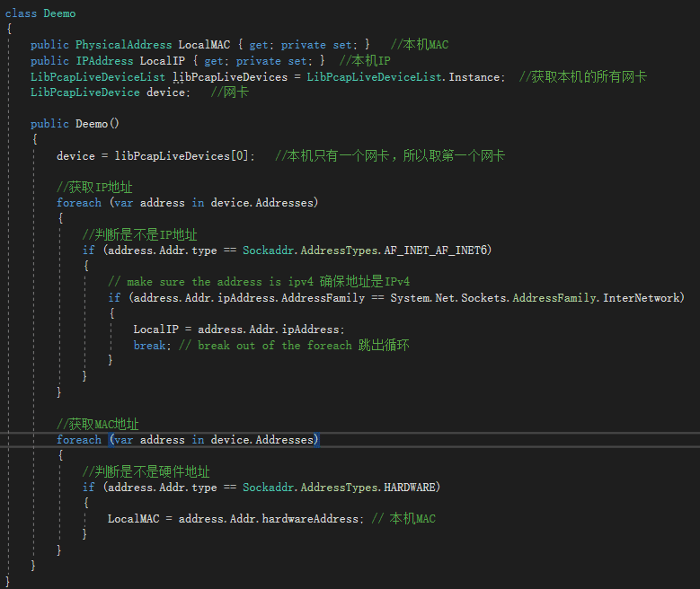
Task: Select the LocalMAC property name
Action: (204, 45)
